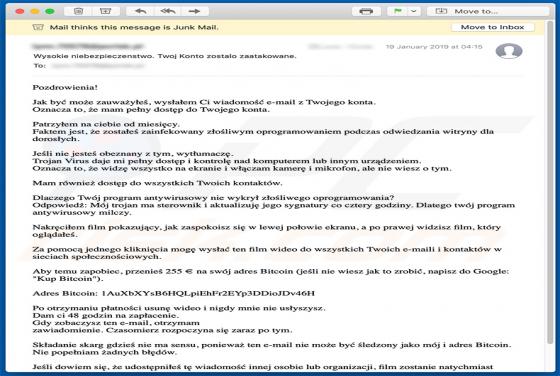Click the blurred recipient address after To:
Screen dimensions: 560x376
point(98,65)
